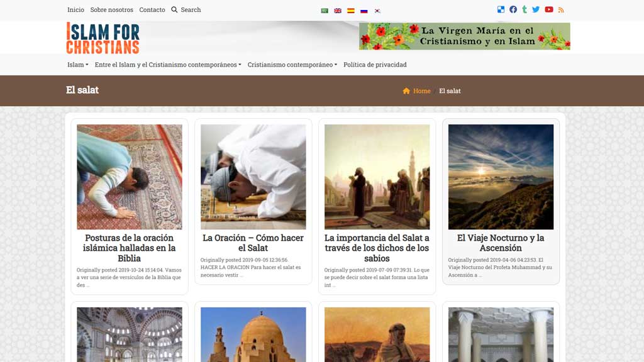Open the prayer postures article thumbnail image
Image resolution: width=644 pixels, height=362 pixels.
pos(130,177)
